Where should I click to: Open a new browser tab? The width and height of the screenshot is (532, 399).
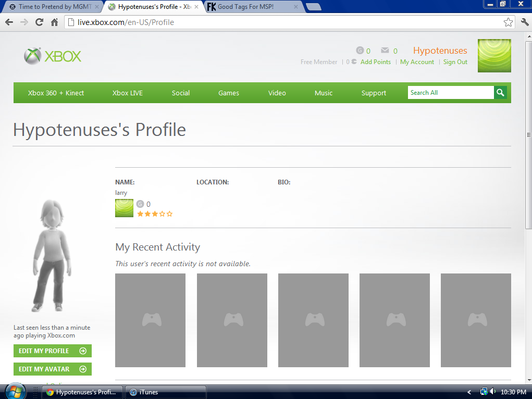pyautogui.click(x=313, y=7)
